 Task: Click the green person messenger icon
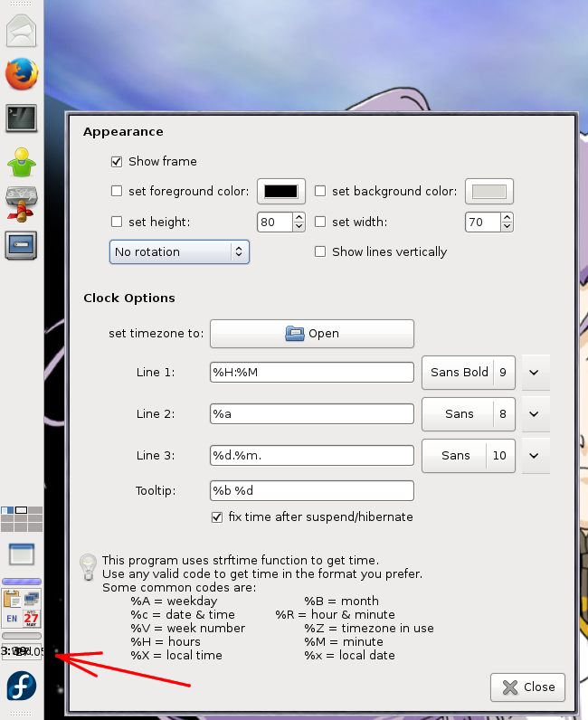point(22,161)
